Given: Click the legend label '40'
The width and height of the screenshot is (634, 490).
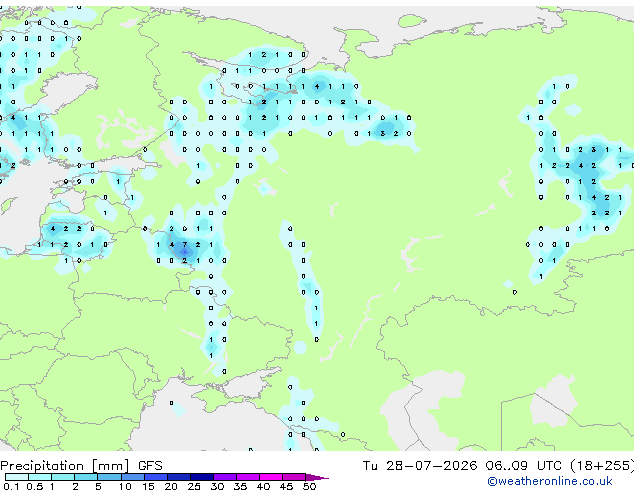Looking at the screenshot, I should click(263, 486).
